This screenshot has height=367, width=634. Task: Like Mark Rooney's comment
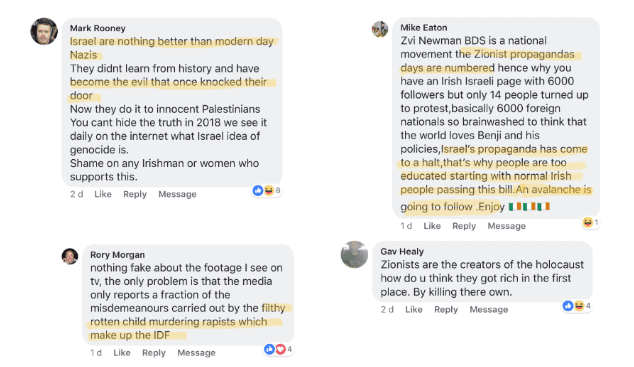coord(103,194)
